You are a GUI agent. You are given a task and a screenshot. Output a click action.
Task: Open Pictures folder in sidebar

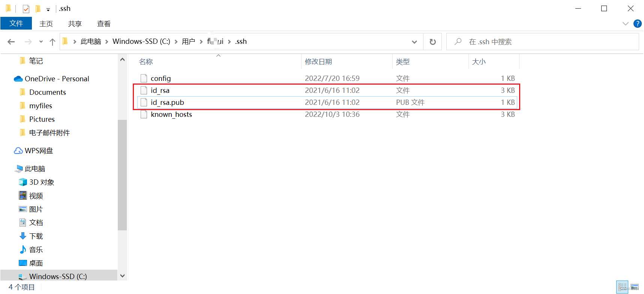(42, 119)
